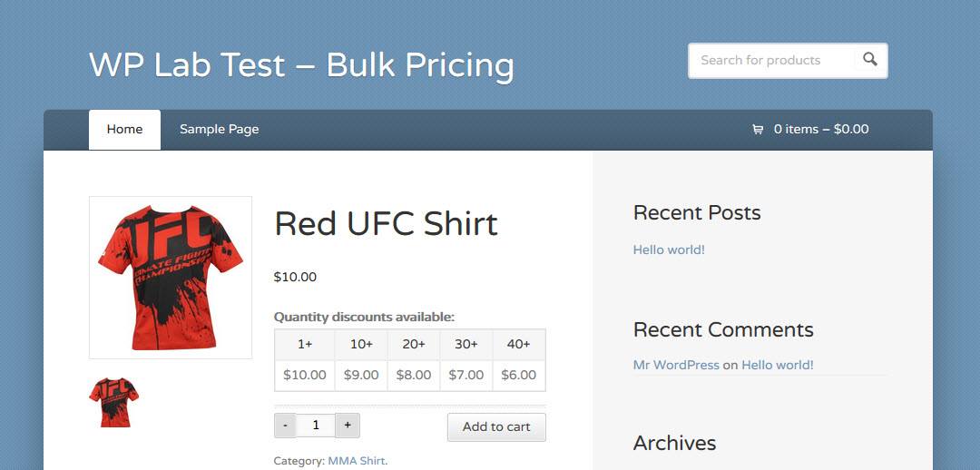Image resolution: width=980 pixels, height=470 pixels.
Task: Click the $6.00 price tier cell
Action: click(x=519, y=376)
